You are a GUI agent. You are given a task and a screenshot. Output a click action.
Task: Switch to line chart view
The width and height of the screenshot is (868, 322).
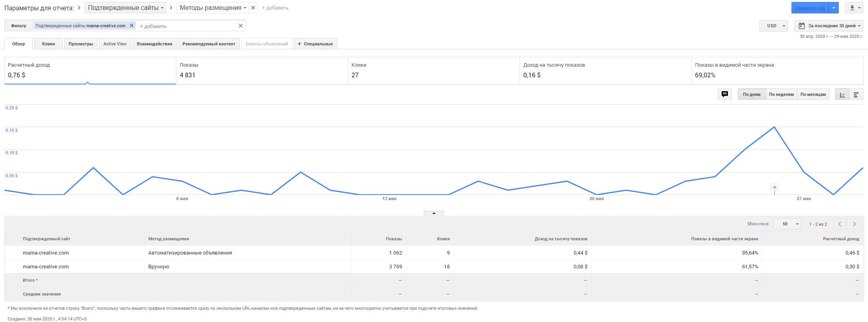842,95
